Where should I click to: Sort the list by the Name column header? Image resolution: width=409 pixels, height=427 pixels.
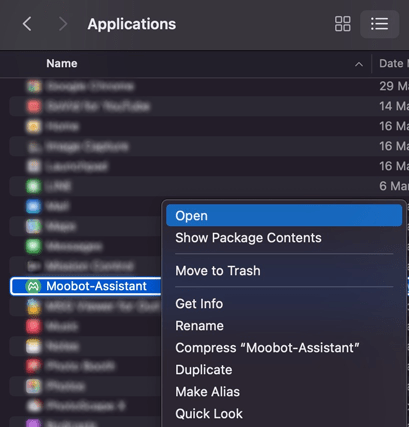(x=62, y=63)
